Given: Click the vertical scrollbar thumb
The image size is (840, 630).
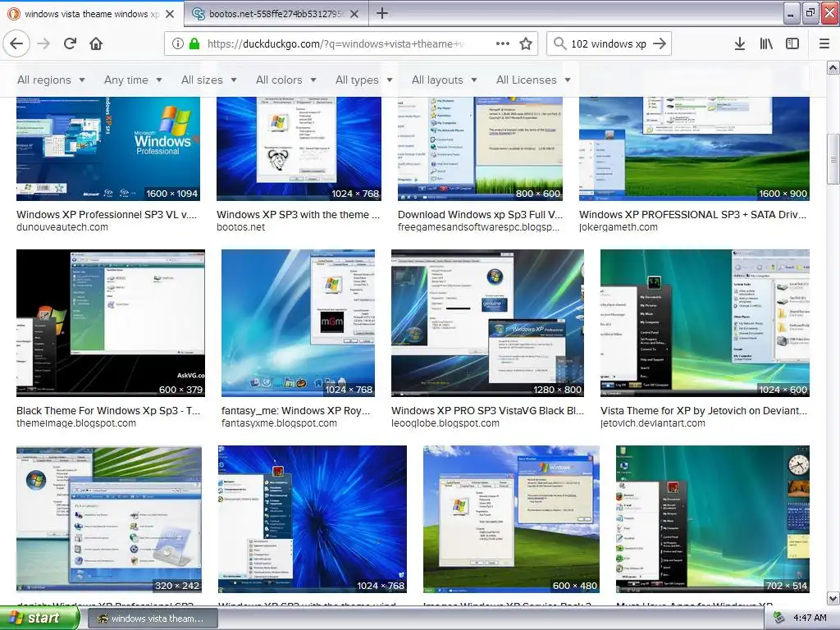Looking at the screenshot, I should [833, 158].
